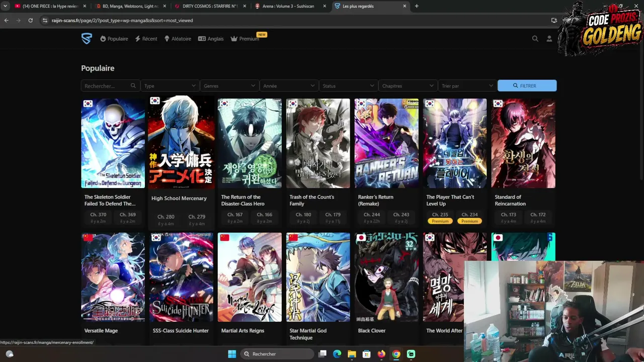Open the SSS-Class Suicide Hunter title link
This screenshot has height=362, width=644.
point(181,331)
